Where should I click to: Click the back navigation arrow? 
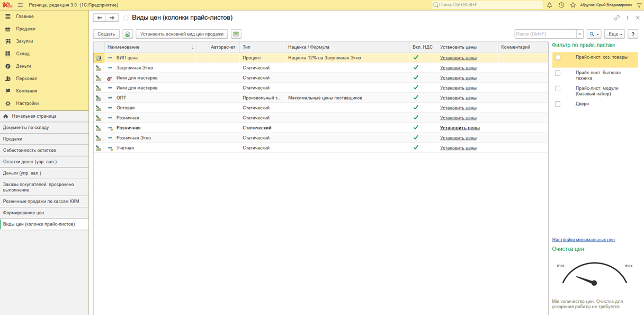[100, 18]
